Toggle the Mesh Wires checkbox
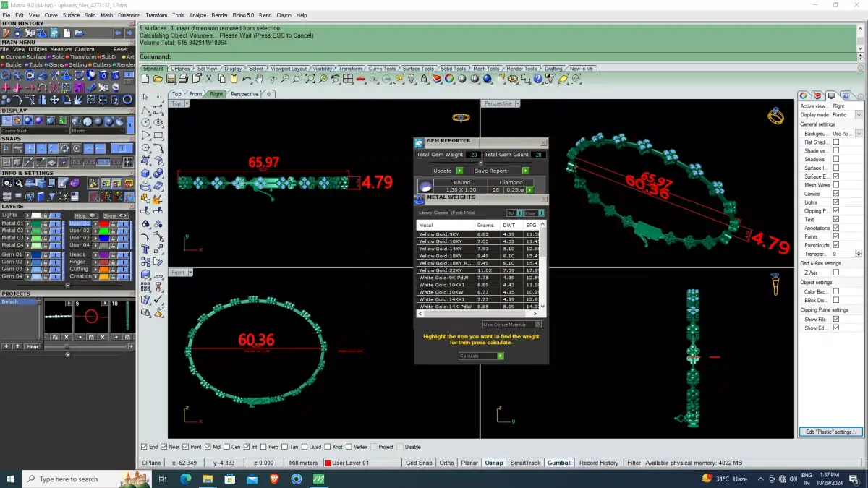Image resolution: width=868 pixels, height=488 pixels. point(836,185)
